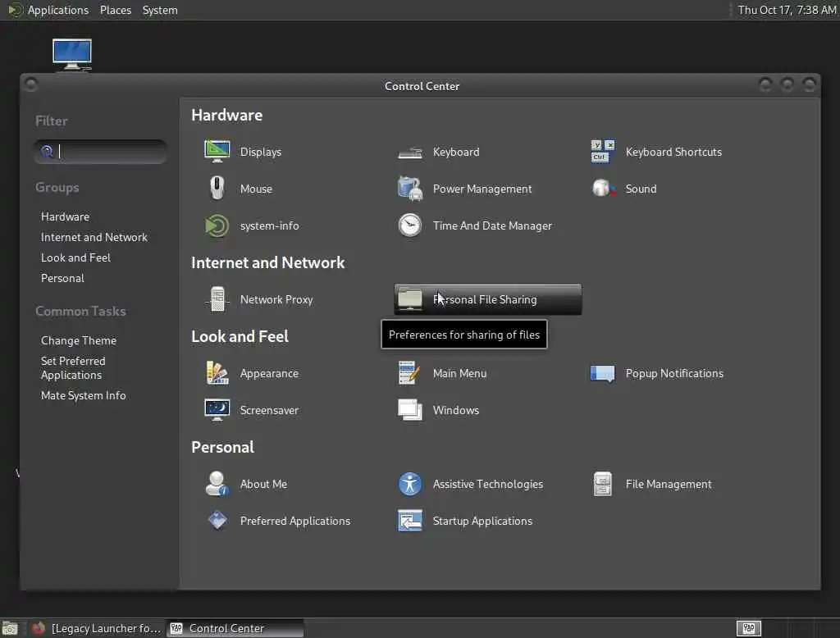This screenshot has height=638, width=840.
Task: Switch to the Legacy Launcher taskbar window
Action: [95, 628]
